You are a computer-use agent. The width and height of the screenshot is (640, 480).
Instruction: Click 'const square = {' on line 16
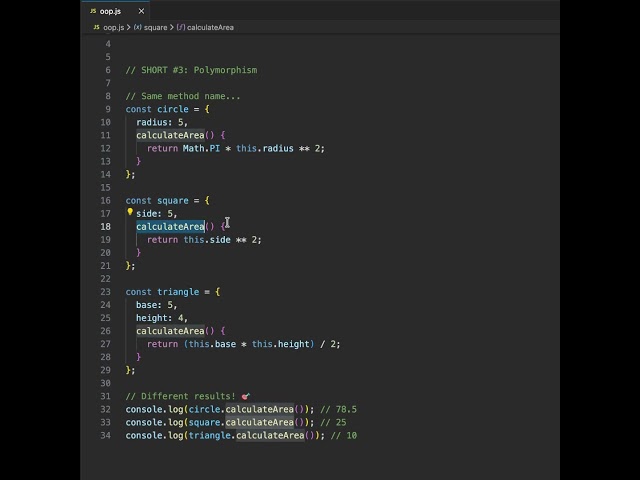click(x=167, y=200)
